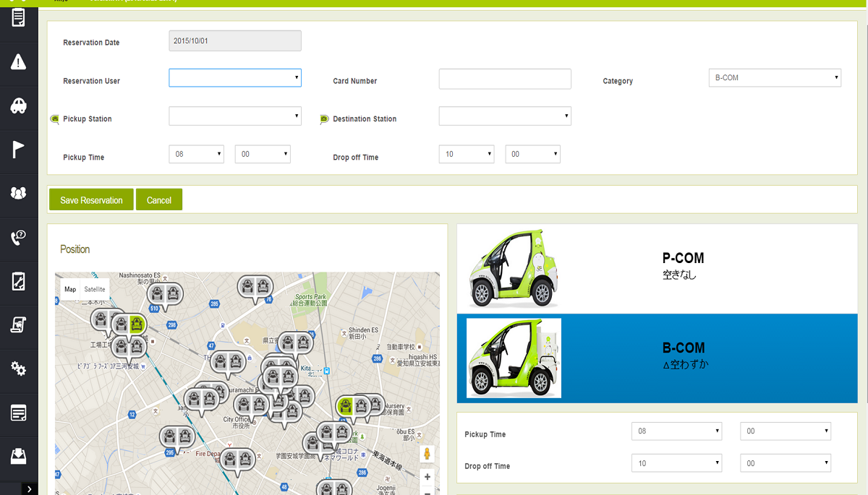
Task: Switch map to Satellite view
Action: 95,289
